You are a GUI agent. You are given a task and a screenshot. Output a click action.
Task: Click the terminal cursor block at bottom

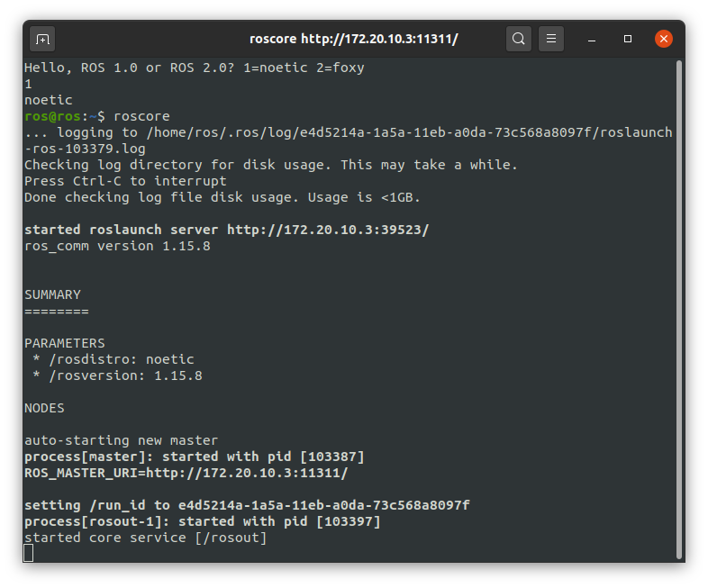tap(29, 553)
